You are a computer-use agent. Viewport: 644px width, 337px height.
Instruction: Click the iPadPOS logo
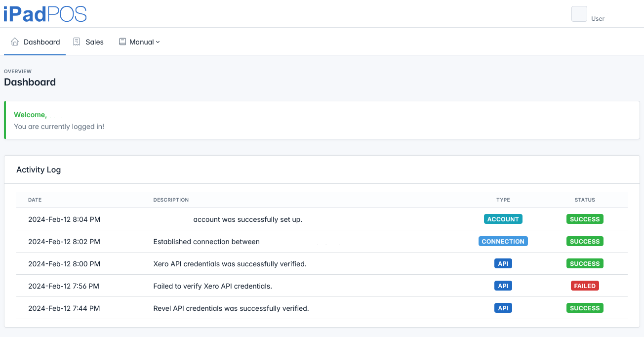(45, 14)
